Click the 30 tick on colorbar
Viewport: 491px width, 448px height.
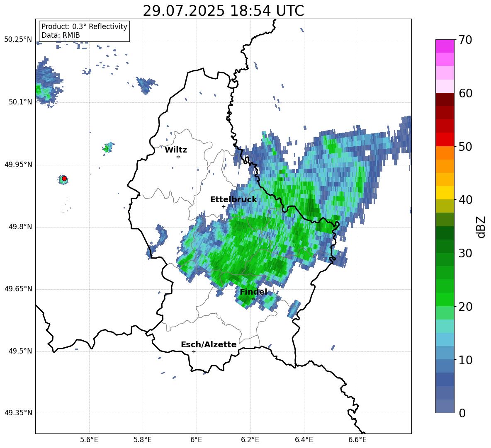point(465,253)
